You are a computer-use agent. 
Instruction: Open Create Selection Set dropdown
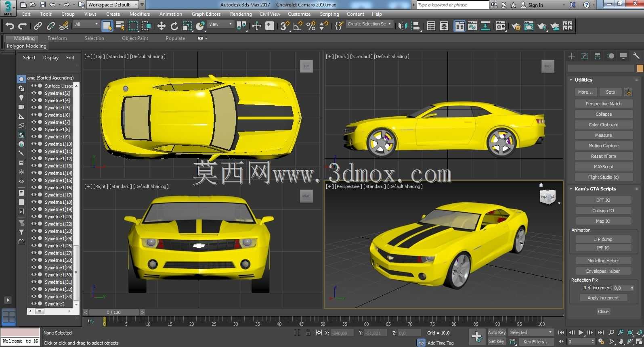(369, 24)
